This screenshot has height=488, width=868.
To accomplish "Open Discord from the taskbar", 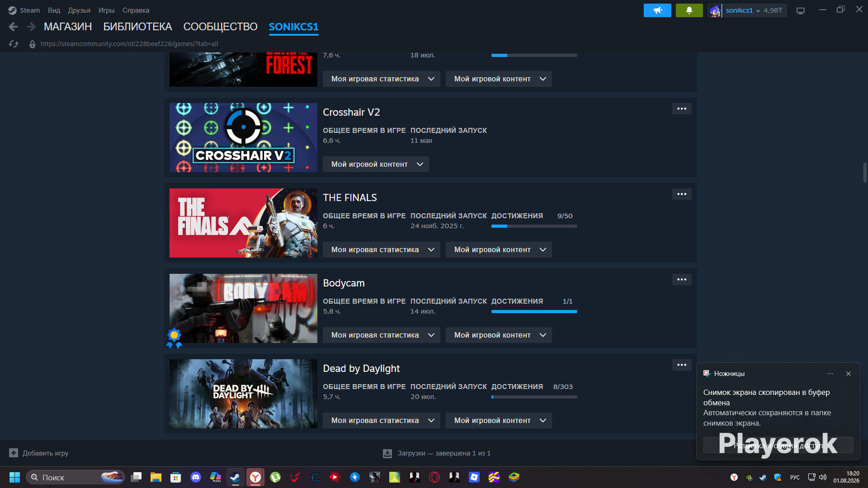I will 196,477.
